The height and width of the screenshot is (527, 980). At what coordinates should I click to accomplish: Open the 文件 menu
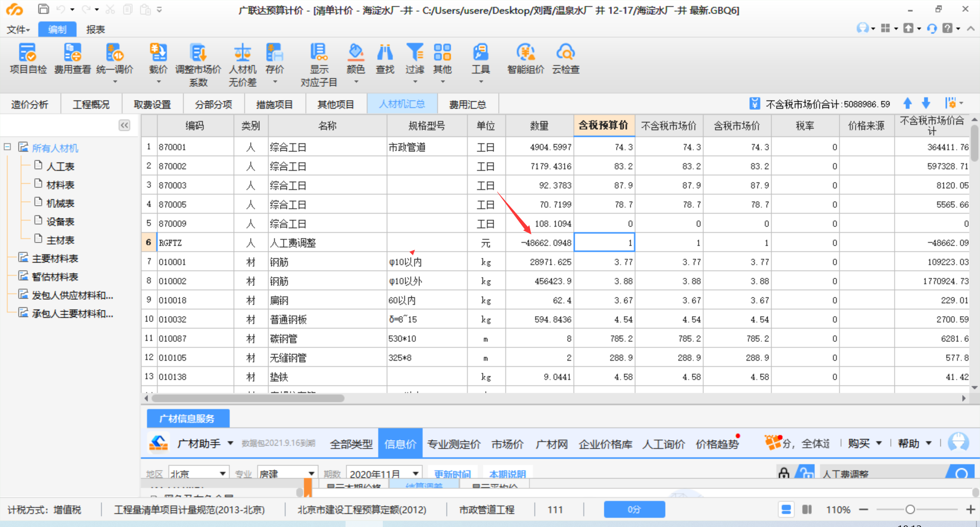pos(18,30)
